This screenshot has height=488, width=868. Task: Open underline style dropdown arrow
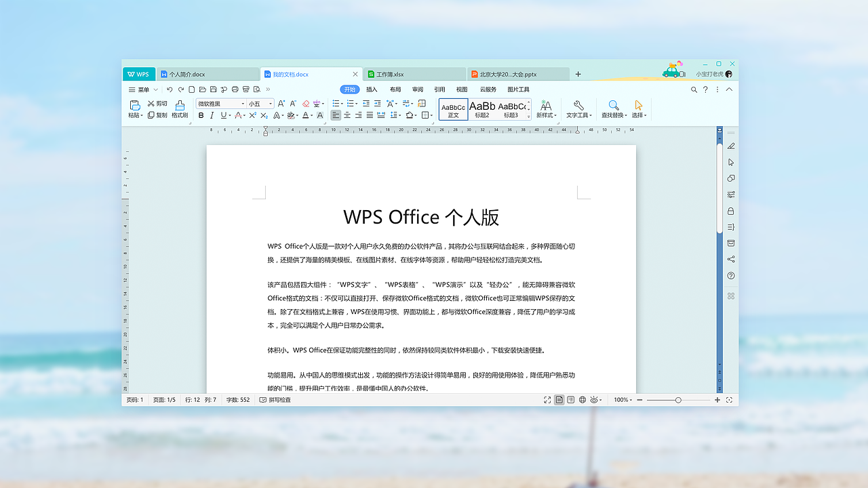pos(230,116)
